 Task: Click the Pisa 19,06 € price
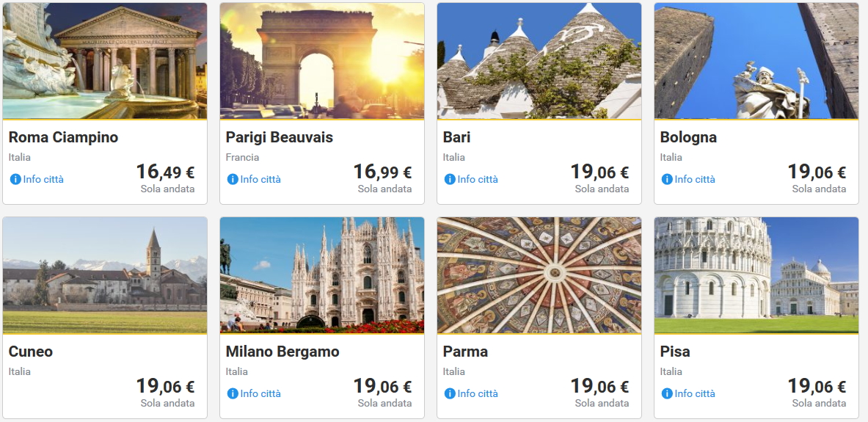tap(817, 387)
